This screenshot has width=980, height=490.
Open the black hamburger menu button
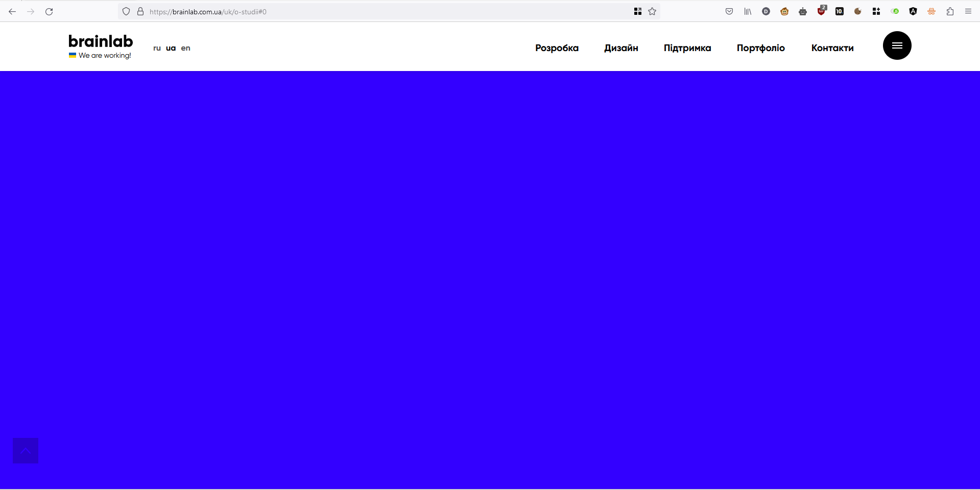coord(897,45)
